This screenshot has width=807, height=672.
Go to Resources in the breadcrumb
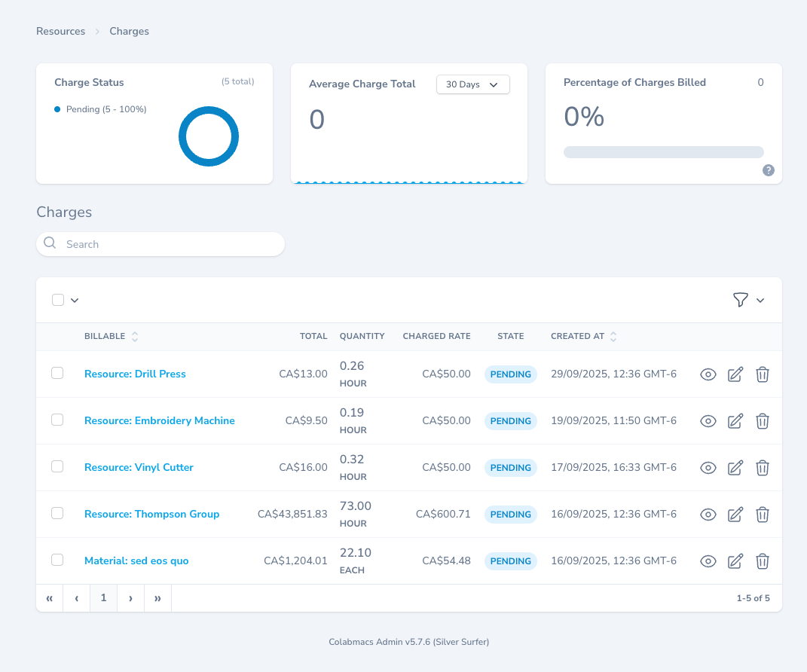(60, 31)
